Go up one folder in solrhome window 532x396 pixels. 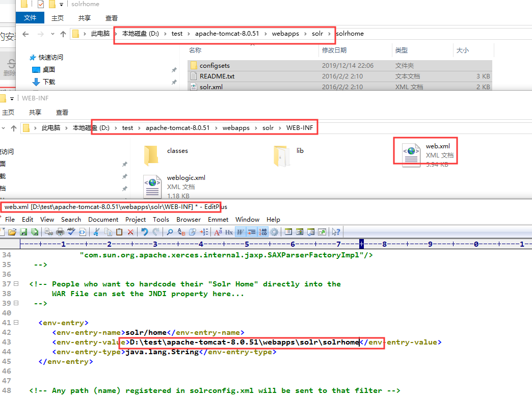click(x=63, y=34)
